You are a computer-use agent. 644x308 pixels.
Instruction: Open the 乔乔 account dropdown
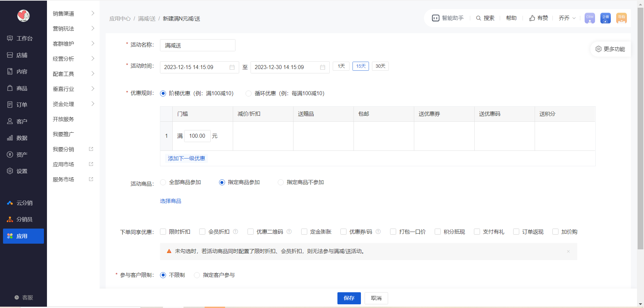click(567, 18)
